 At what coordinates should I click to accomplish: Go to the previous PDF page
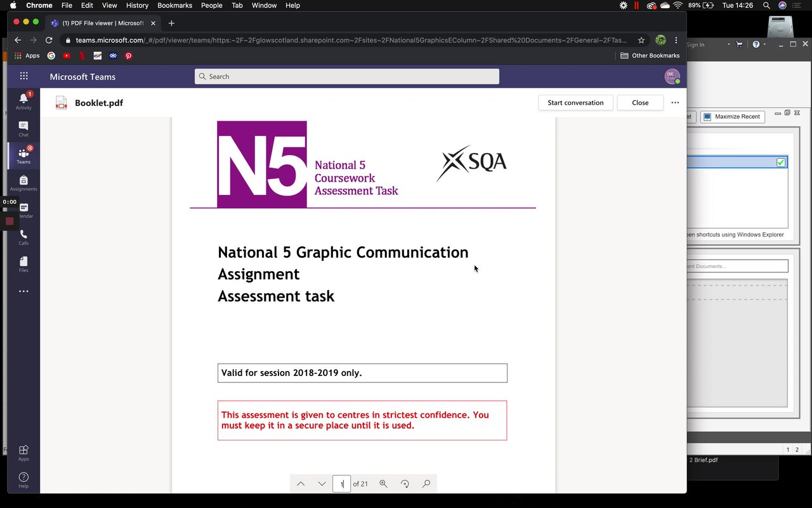click(x=301, y=484)
